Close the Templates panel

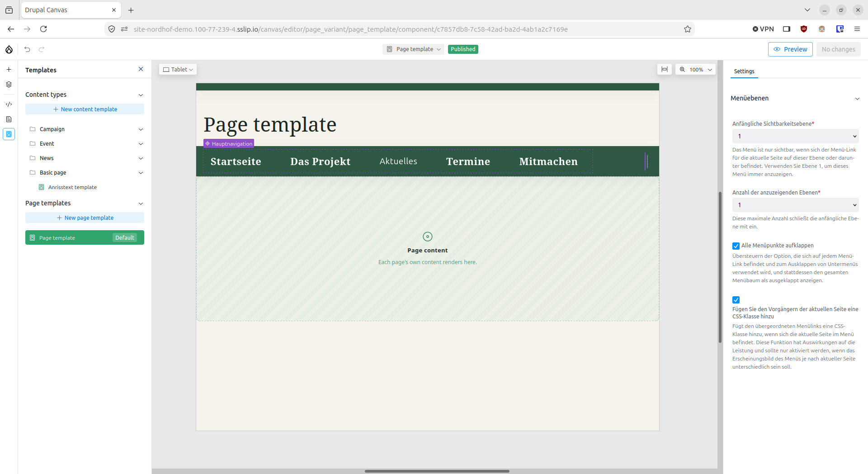click(x=141, y=69)
